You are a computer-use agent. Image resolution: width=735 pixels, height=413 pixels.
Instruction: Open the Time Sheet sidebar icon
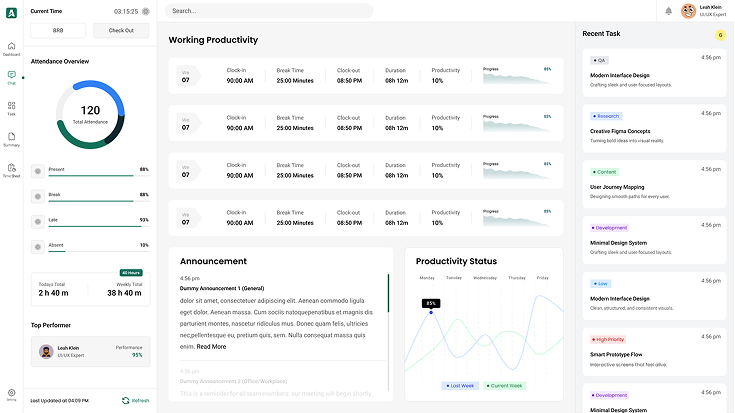pyautogui.click(x=11, y=169)
